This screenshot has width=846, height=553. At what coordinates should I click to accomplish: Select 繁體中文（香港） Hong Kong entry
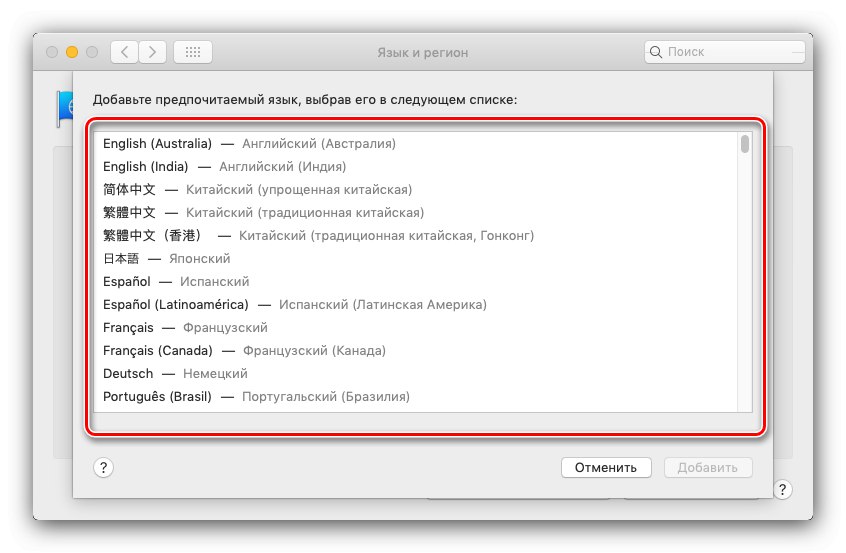coord(318,236)
